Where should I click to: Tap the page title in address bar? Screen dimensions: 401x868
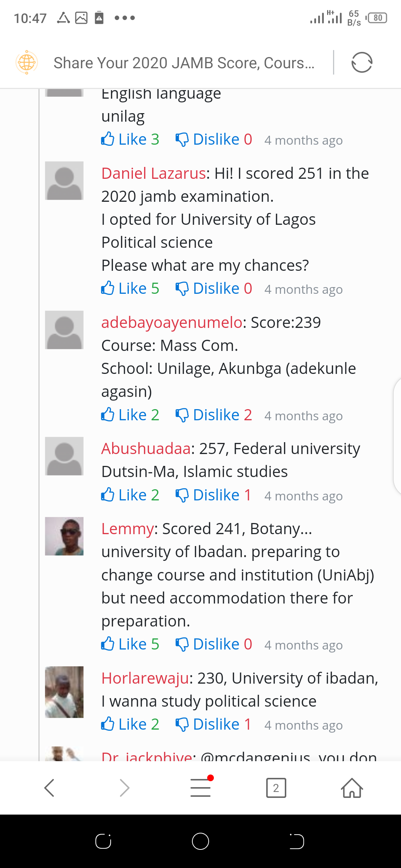[184, 63]
